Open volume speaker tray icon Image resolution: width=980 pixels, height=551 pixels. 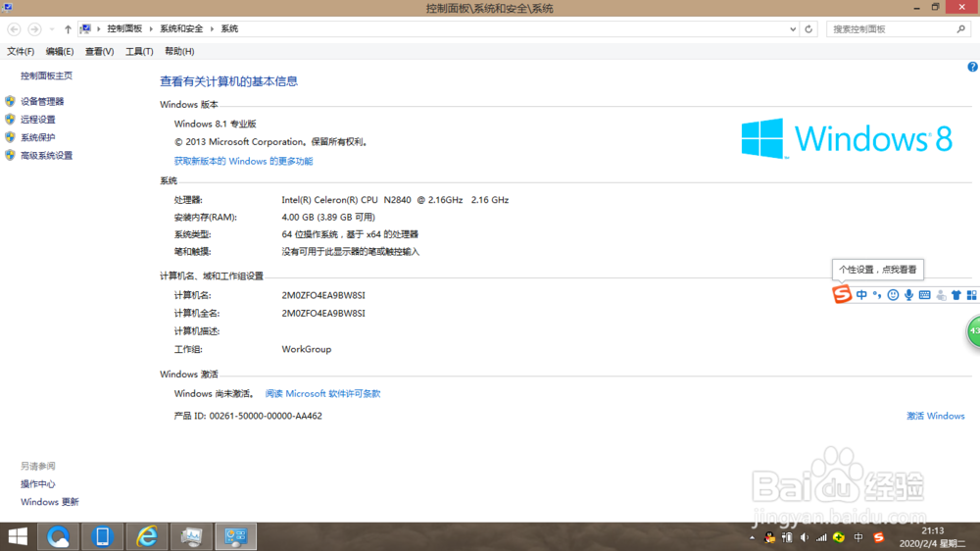click(x=805, y=537)
